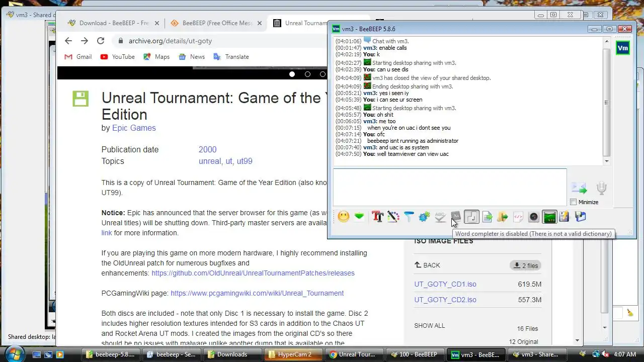Click Chrome back arrow

pyautogui.click(x=68, y=41)
